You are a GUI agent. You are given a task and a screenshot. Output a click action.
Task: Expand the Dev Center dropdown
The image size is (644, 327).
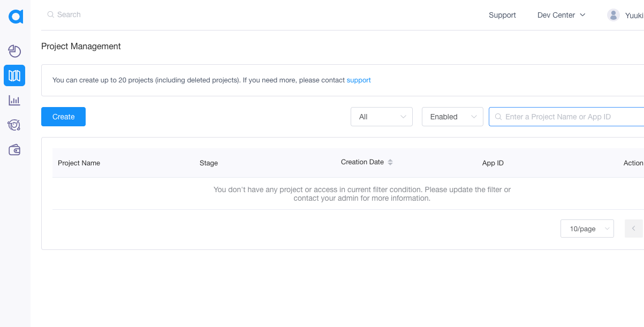(561, 15)
